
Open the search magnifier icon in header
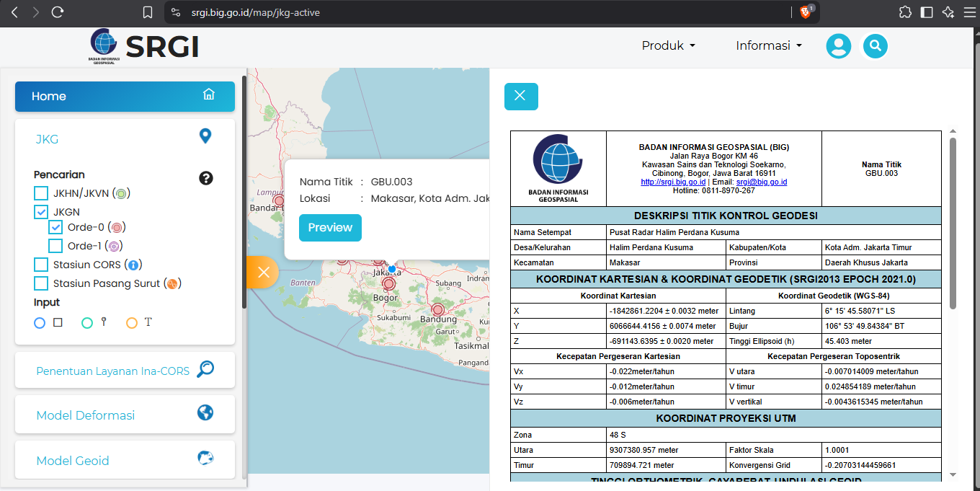pyautogui.click(x=876, y=46)
